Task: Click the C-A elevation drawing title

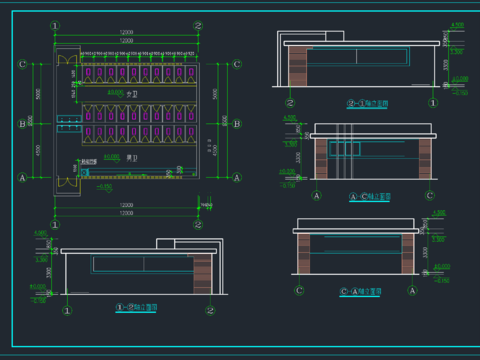Action: pyautogui.click(x=360, y=292)
